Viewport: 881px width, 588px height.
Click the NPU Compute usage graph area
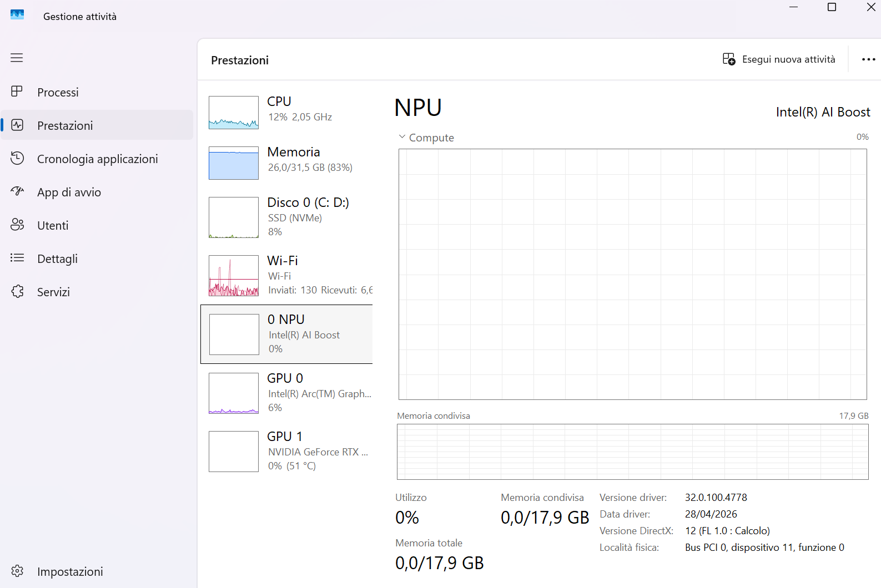(x=633, y=274)
